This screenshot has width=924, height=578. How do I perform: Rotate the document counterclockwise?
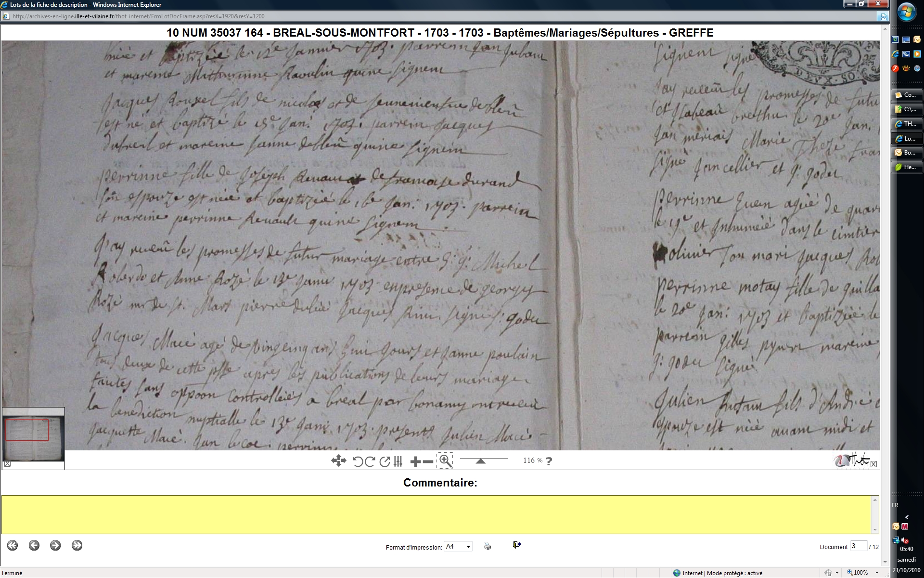coord(358,461)
